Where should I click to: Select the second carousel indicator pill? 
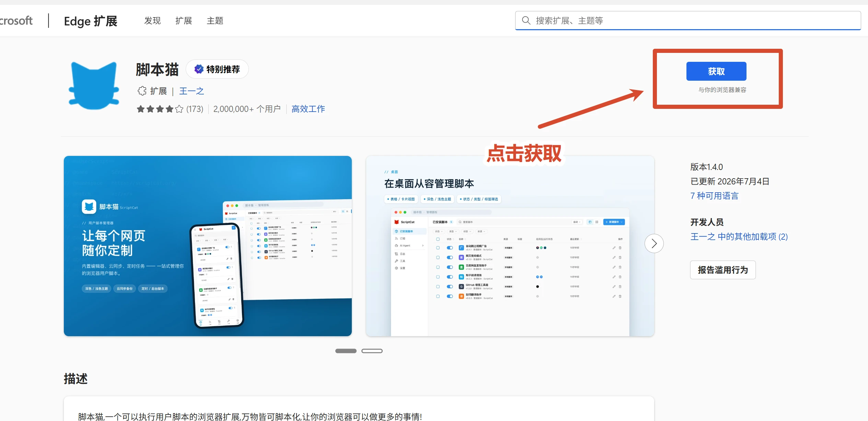(x=372, y=351)
